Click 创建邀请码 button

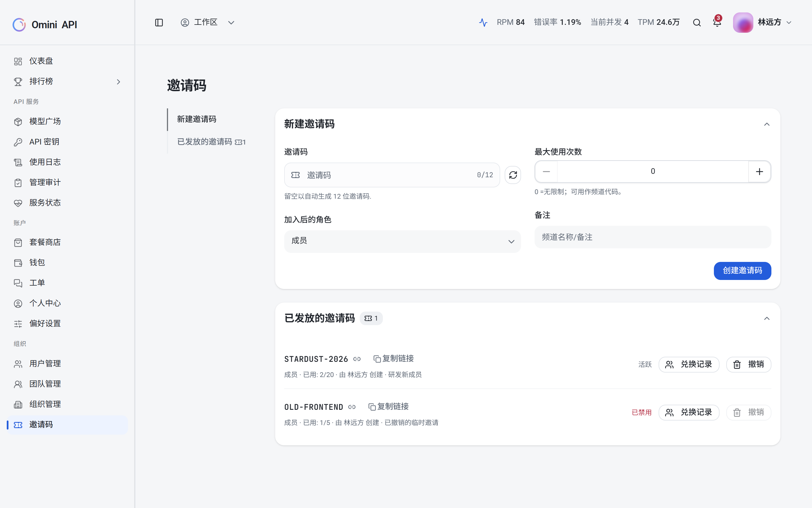[x=742, y=271]
